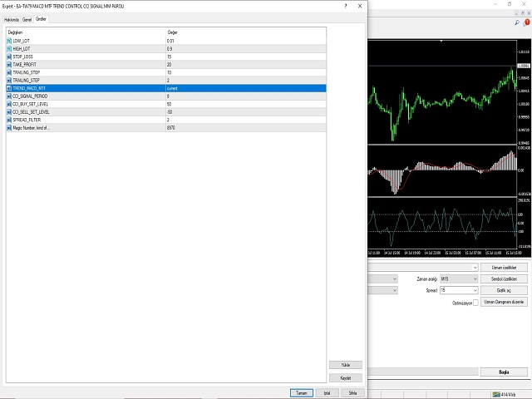Click the Grafik aç button

pos(504,290)
